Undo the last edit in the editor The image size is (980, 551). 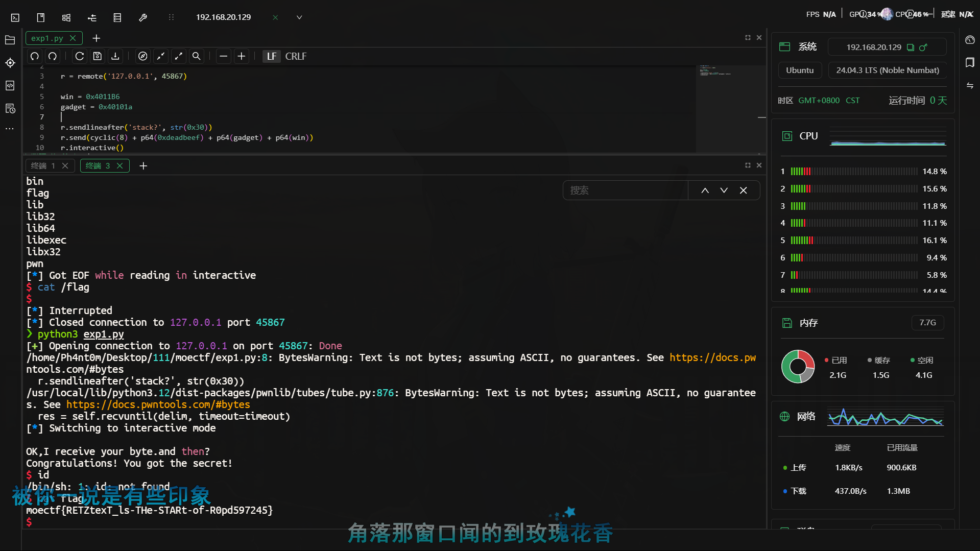click(34, 56)
